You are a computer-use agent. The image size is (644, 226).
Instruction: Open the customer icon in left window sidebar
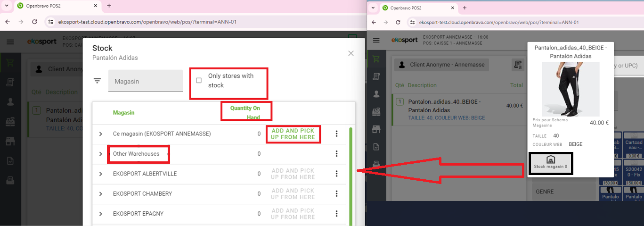coord(10,102)
